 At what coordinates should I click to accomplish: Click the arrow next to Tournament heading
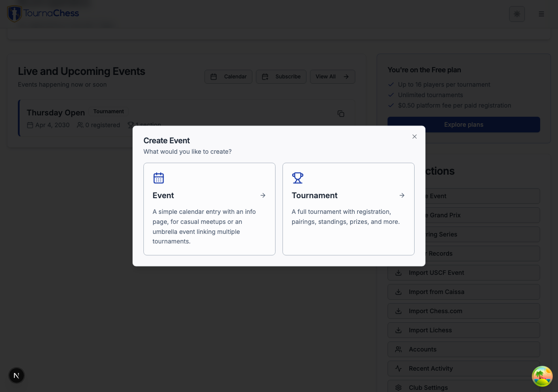(x=402, y=196)
